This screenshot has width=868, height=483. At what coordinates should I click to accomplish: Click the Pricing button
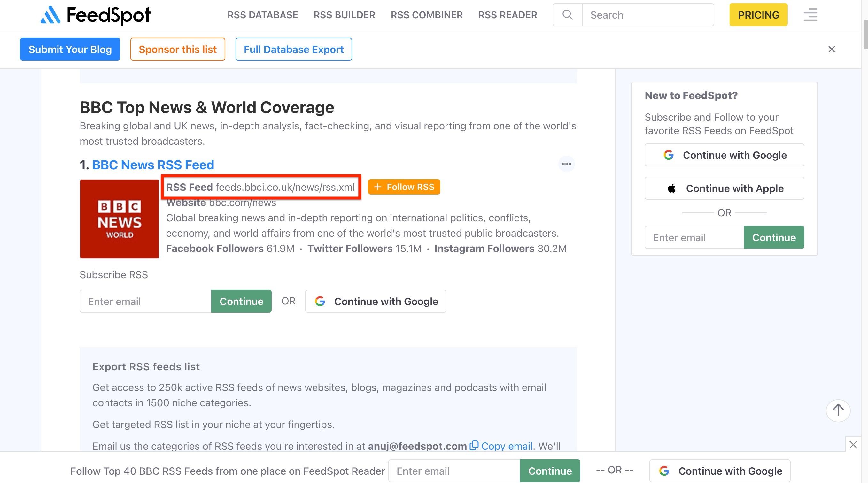[x=758, y=15]
